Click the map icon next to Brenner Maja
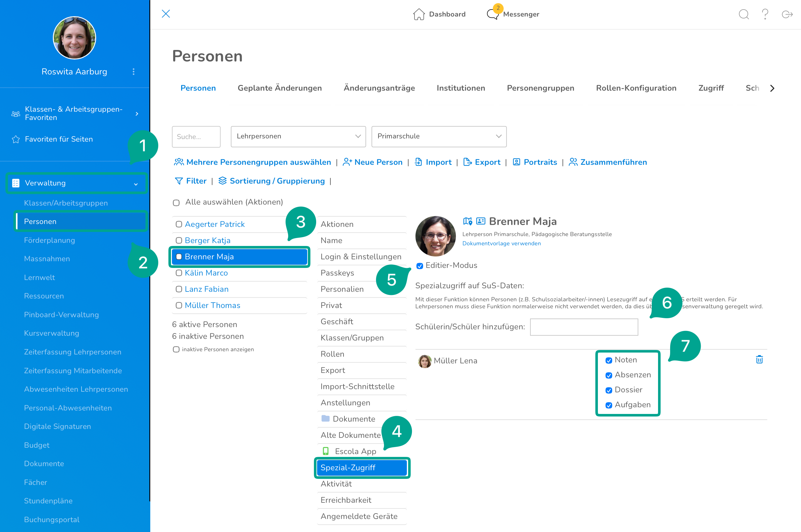Image resolution: width=801 pixels, height=532 pixels. [x=467, y=221]
